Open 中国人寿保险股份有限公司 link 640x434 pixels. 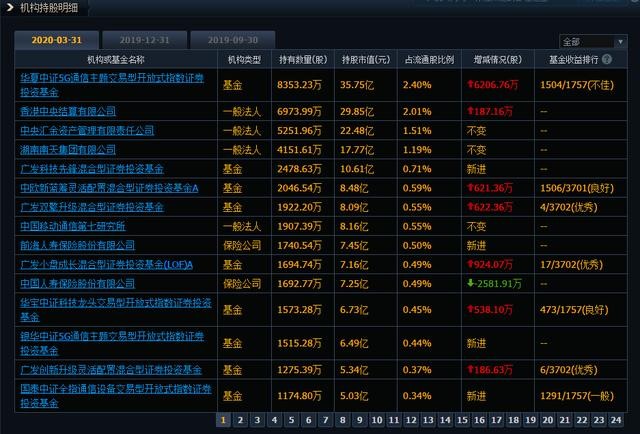click(78, 283)
